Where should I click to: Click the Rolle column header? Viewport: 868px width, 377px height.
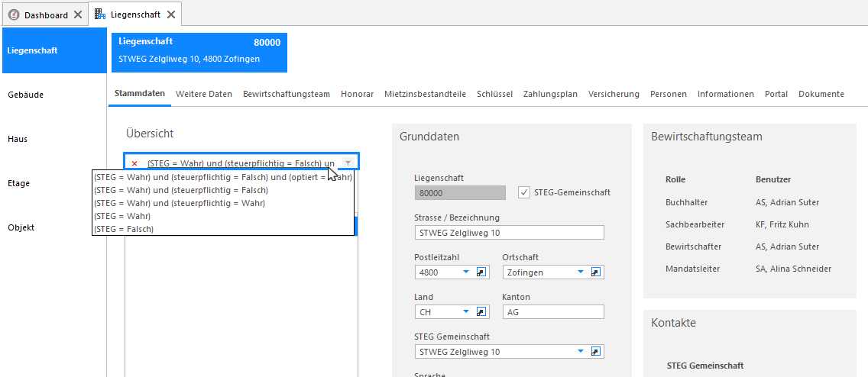tap(675, 179)
